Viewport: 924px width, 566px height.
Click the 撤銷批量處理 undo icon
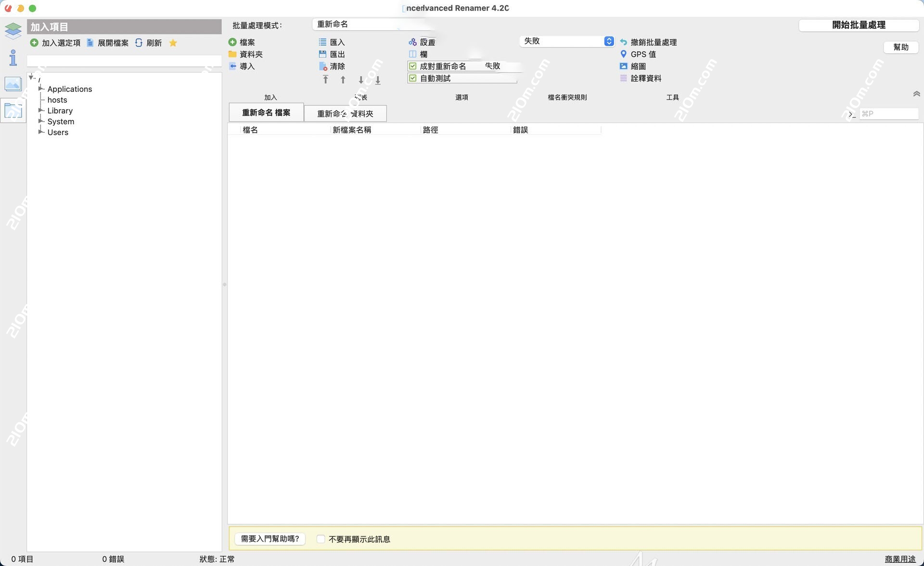[623, 42]
